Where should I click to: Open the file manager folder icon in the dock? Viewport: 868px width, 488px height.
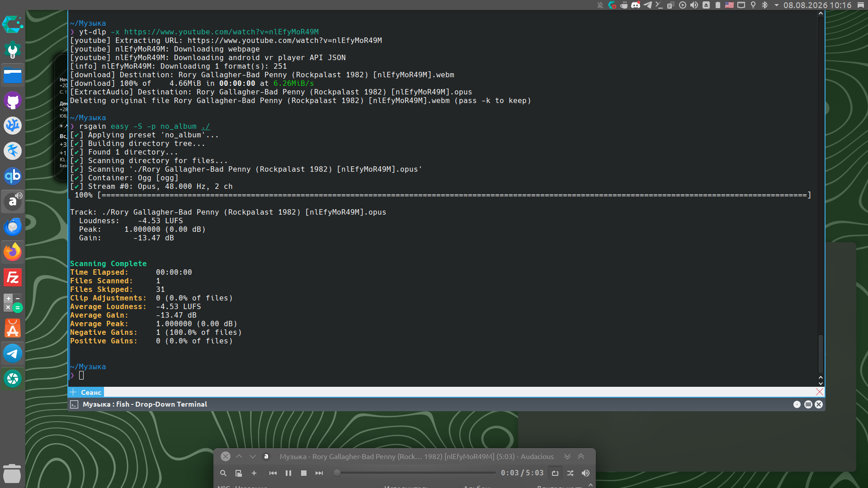[13, 75]
